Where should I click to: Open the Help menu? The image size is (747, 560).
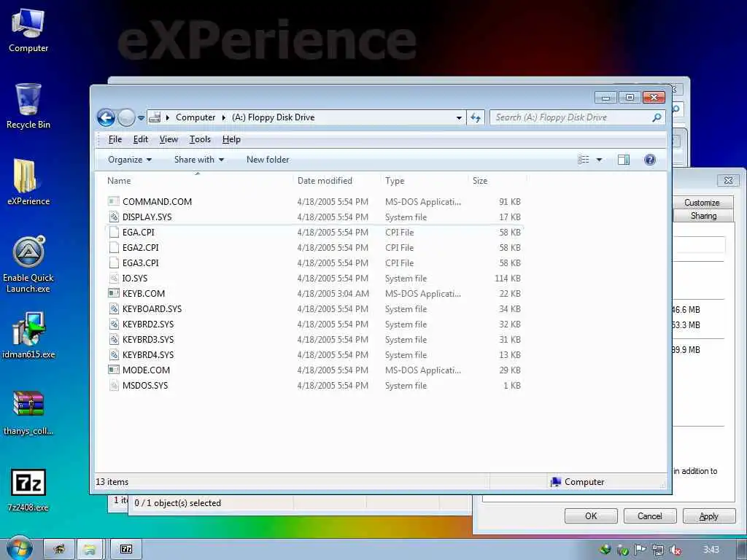231,139
